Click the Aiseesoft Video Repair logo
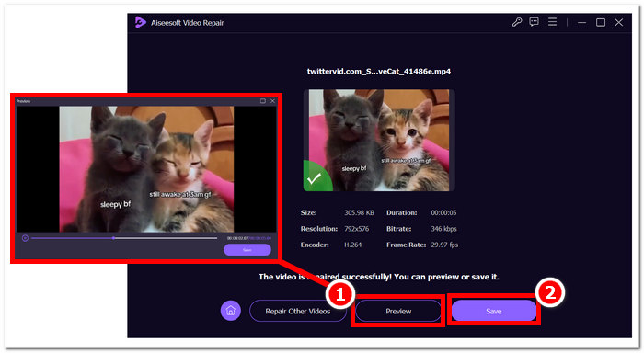Viewport: 644px width, 353px height. pos(140,22)
